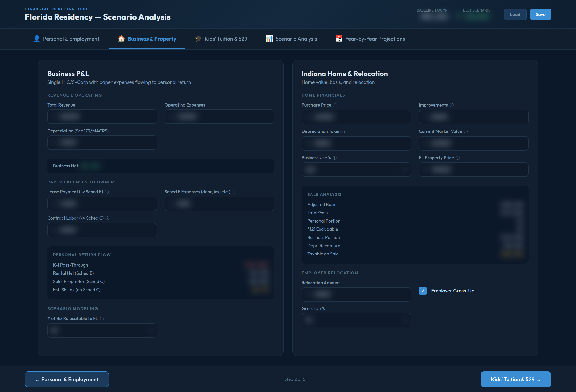Open the Depreciation Taken info tooltip
Screen dimensions: 576x392
tap(345, 132)
